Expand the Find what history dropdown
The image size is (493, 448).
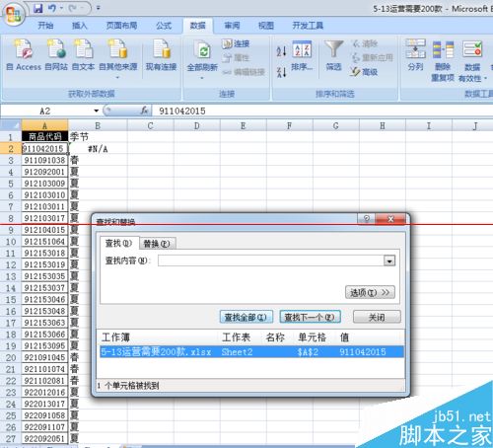[389, 261]
